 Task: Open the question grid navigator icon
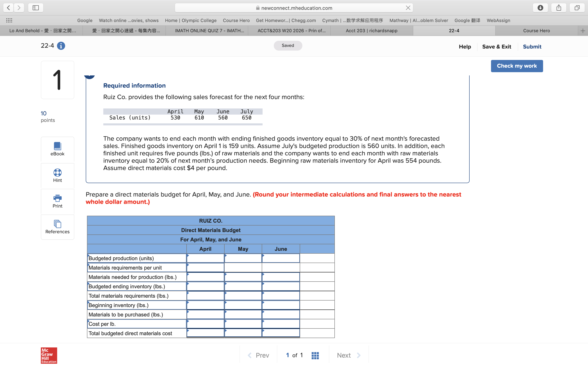[x=315, y=355]
